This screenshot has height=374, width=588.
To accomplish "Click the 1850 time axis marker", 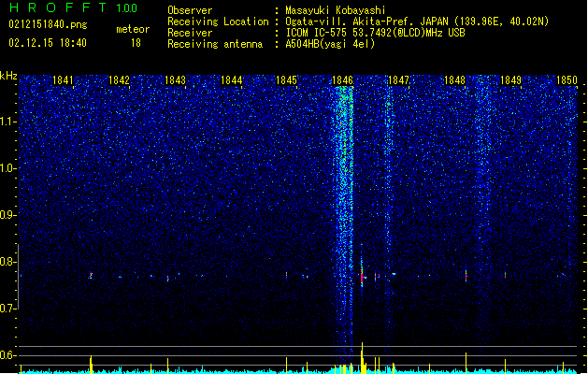I will (566, 79).
